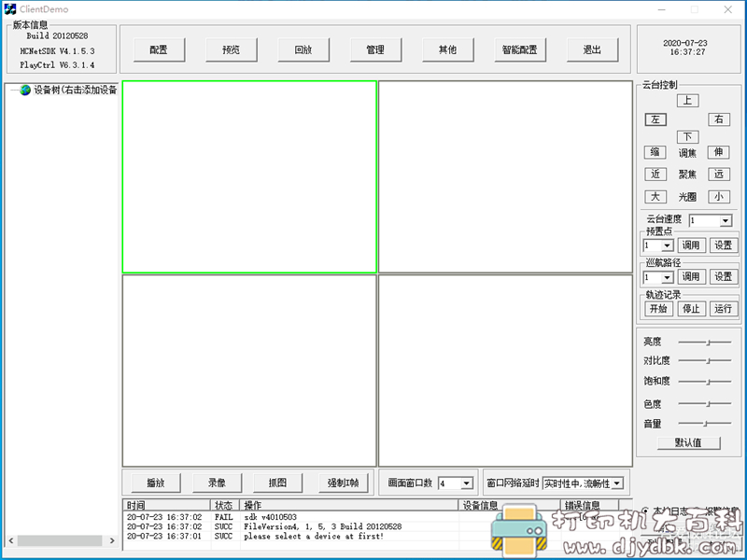
Task: Tilt PTZ up with the 上 button
Action: pos(687,101)
